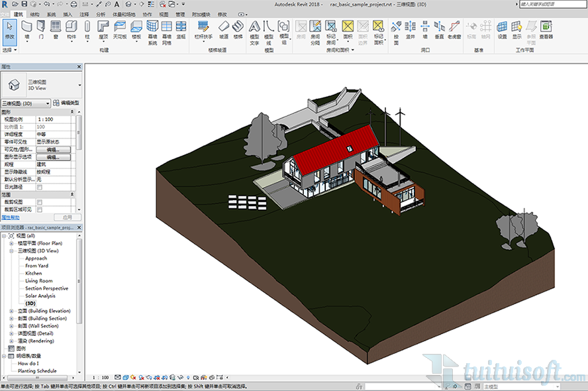This screenshot has height=391, width=588.
Task: Click the 编辑类型 (Edit Type) button
Action: (66, 103)
